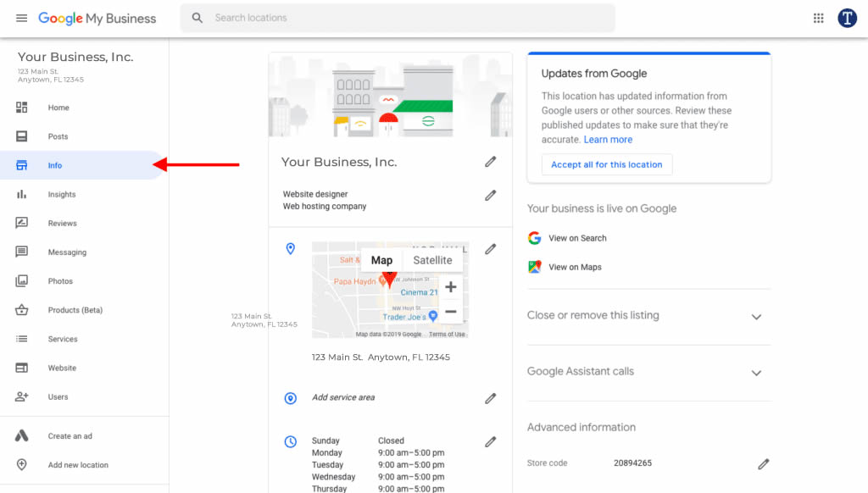Open the Google apps grid
Screen dimensions: 868x493
click(818, 18)
